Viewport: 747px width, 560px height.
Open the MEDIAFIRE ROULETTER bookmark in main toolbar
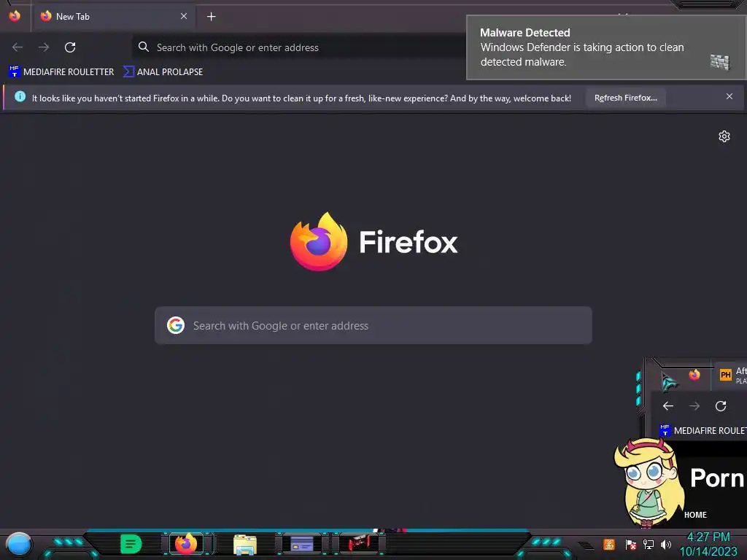click(x=61, y=72)
